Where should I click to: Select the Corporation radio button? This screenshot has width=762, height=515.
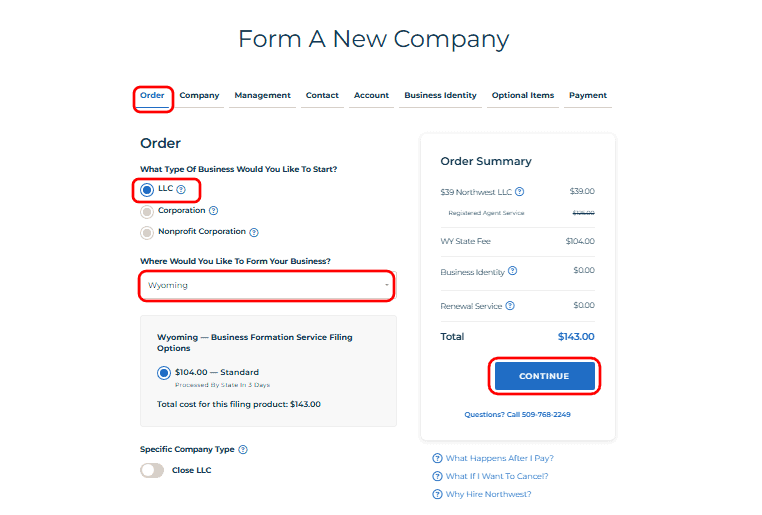[x=147, y=211]
